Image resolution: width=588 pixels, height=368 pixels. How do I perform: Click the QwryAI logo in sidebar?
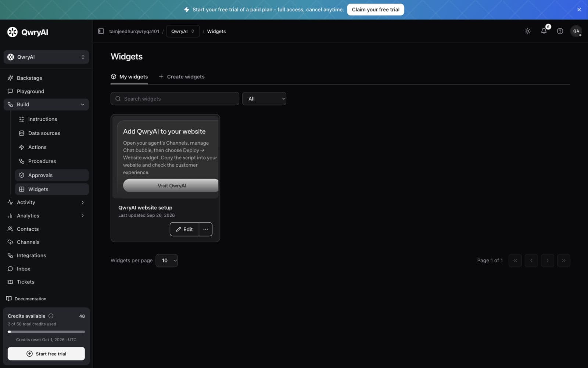click(x=28, y=32)
